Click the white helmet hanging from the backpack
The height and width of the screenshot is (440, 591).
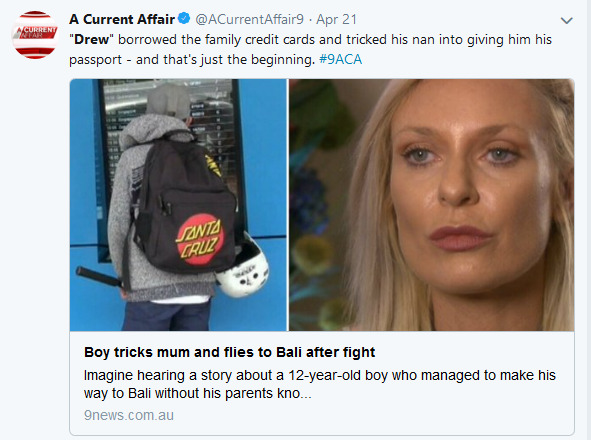click(242, 269)
